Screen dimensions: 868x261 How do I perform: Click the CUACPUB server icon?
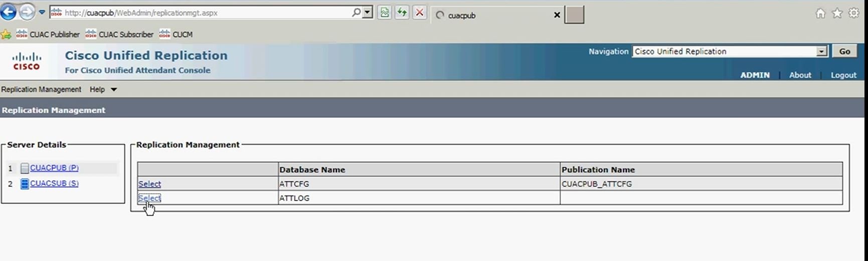[x=25, y=168]
